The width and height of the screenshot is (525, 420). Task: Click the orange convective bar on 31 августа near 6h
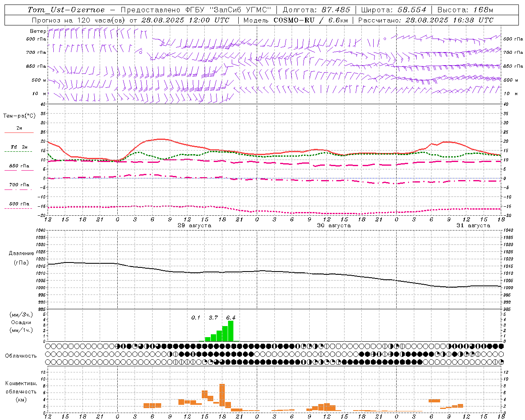tap(434, 401)
